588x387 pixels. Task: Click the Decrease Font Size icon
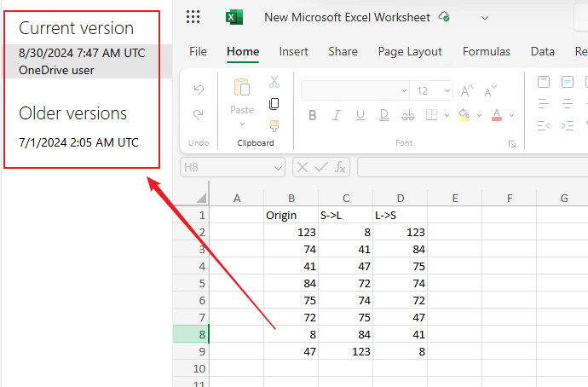(x=490, y=90)
